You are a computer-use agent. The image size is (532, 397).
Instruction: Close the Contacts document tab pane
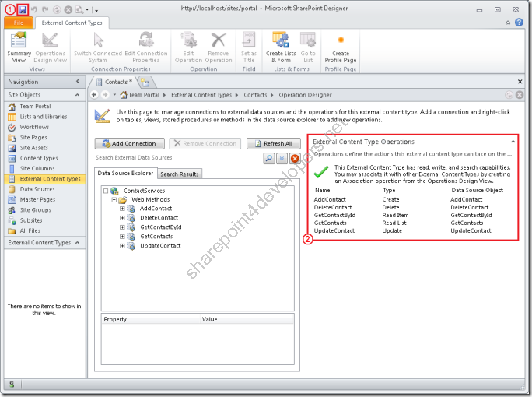520,82
